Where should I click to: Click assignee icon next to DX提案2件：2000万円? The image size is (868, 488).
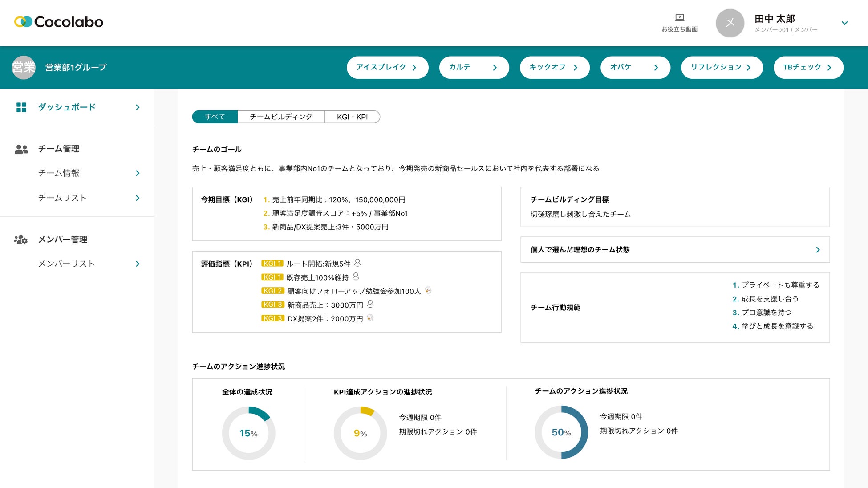[370, 318]
